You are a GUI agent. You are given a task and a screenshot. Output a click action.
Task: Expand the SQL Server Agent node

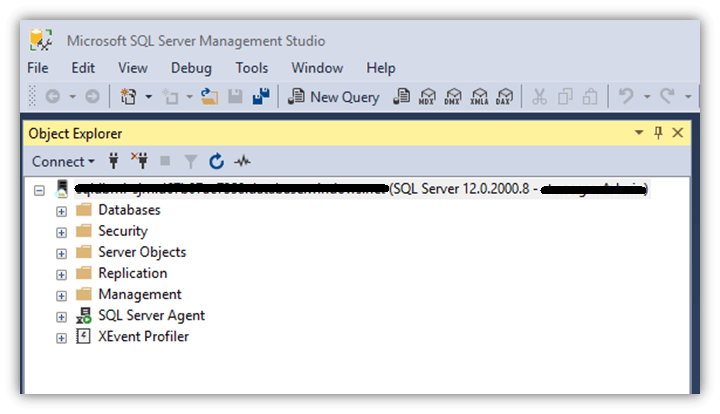pos(62,316)
